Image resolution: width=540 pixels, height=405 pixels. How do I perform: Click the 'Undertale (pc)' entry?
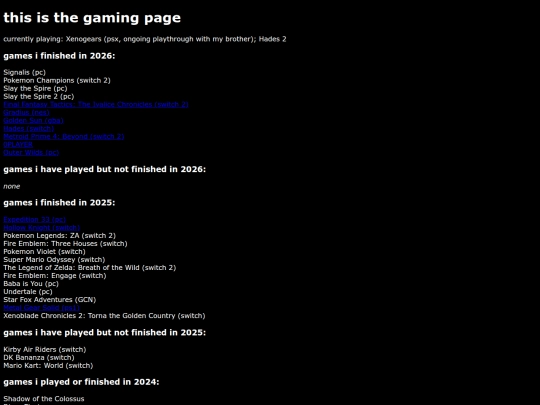28,292
